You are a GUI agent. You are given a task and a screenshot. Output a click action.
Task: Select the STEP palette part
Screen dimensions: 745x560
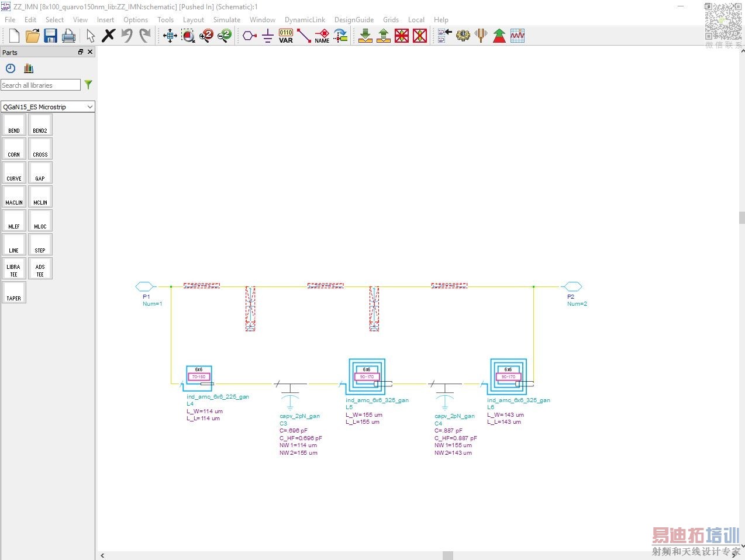40,244
